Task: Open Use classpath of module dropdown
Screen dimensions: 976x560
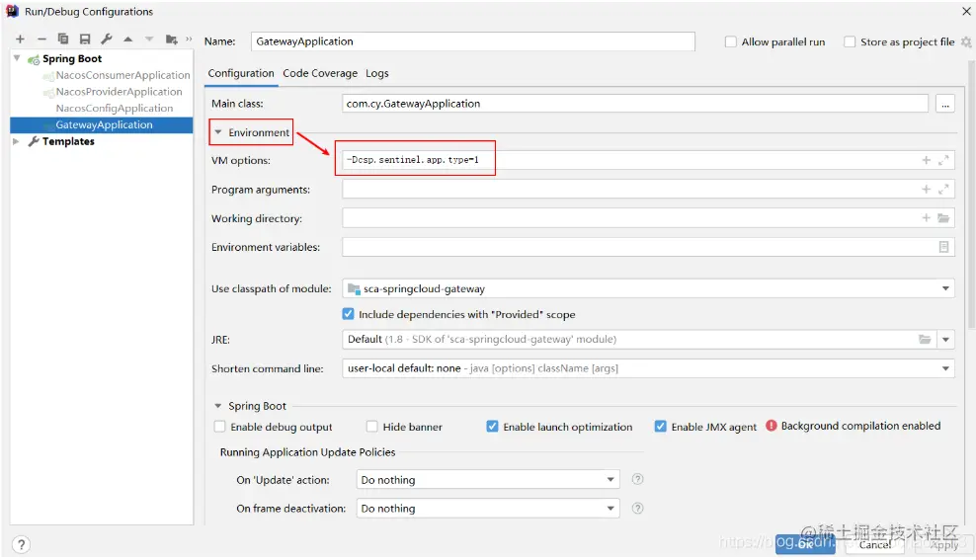Action: (945, 288)
